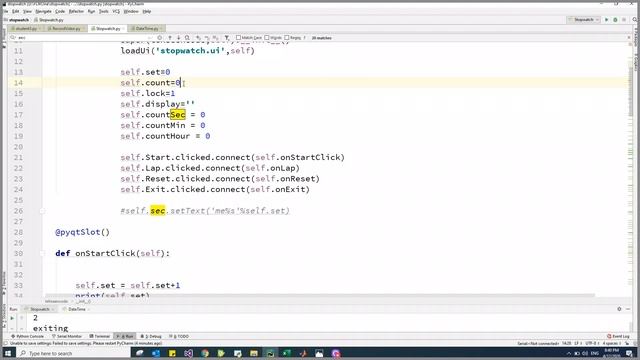Go to next search occurrence arrow

(178, 38)
